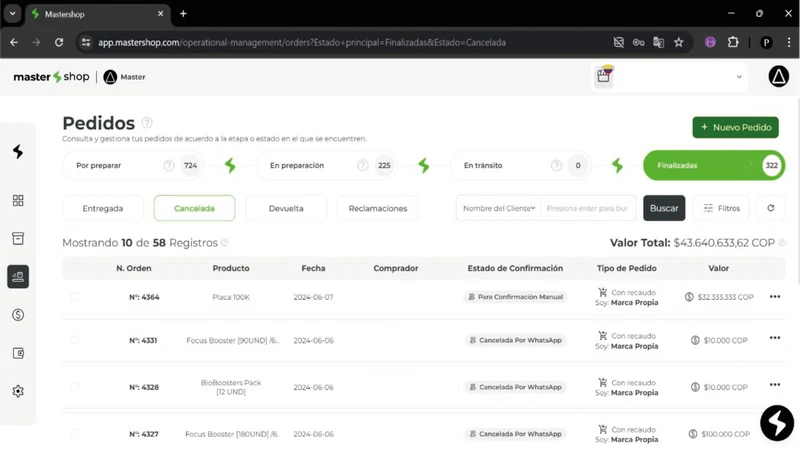Toggle the select-all checkbox in table header
Image resolution: width=800 pixels, height=450 pixels.
point(74,268)
